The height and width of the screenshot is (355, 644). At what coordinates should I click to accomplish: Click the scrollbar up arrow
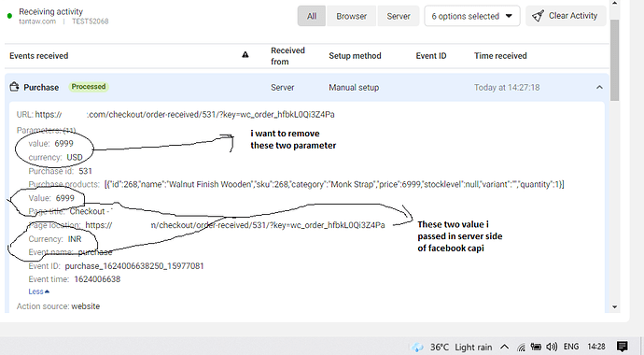(614, 4)
